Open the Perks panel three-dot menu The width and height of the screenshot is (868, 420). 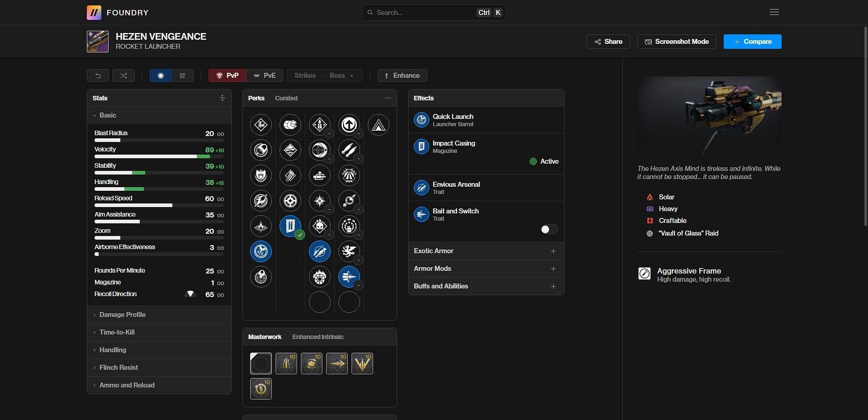point(388,98)
